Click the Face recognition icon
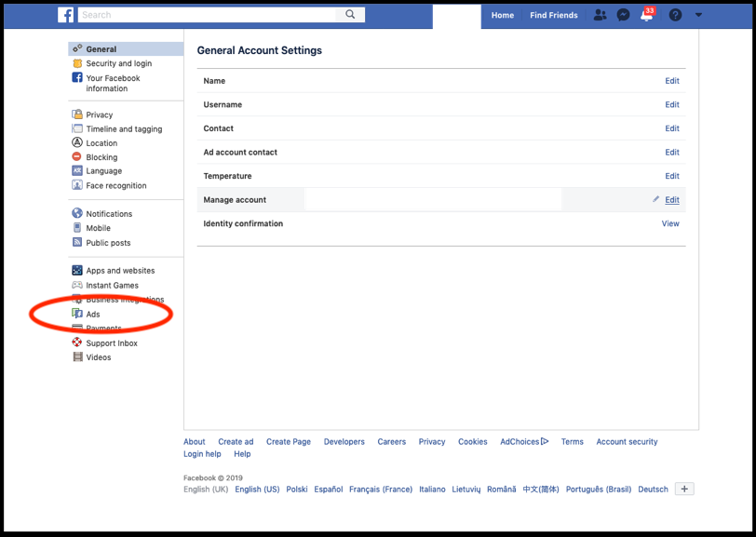This screenshot has height=537, width=756. [x=77, y=184]
